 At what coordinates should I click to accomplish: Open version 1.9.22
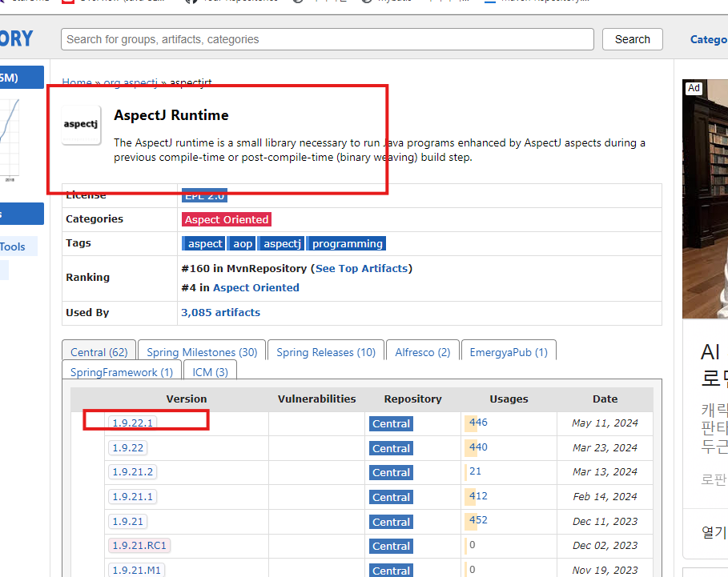coord(127,448)
